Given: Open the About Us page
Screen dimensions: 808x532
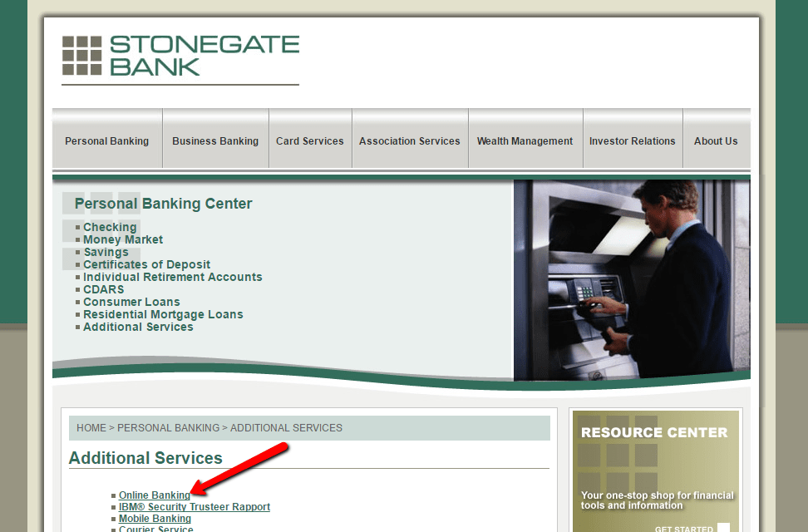Looking at the screenshot, I should click(x=716, y=140).
